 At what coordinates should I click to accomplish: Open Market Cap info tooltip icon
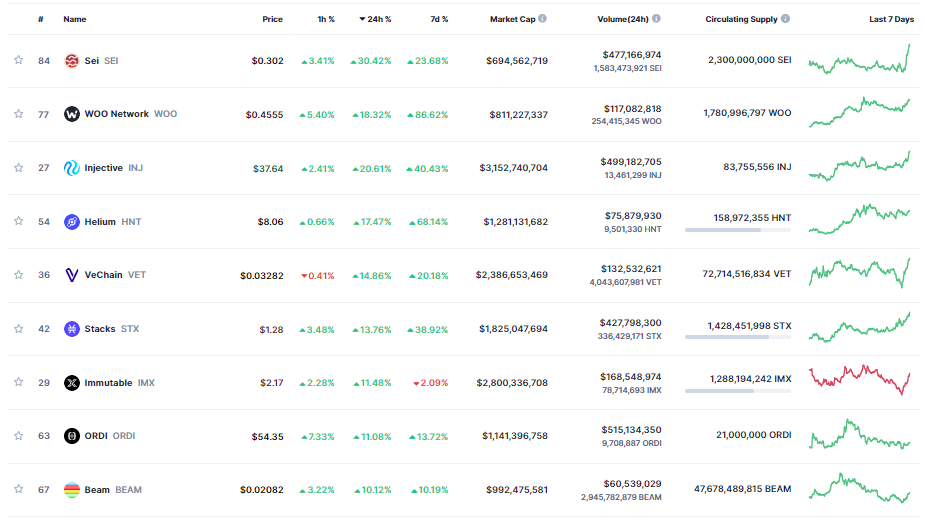543,19
